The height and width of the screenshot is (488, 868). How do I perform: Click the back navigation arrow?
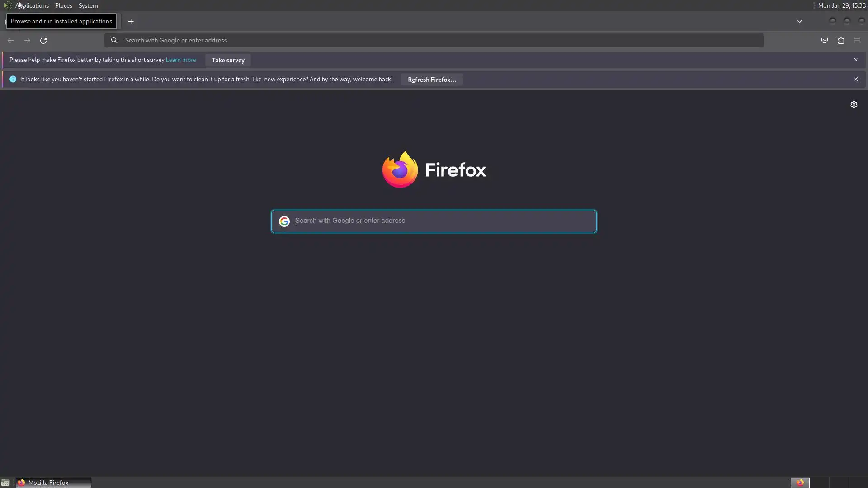tap(11, 41)
